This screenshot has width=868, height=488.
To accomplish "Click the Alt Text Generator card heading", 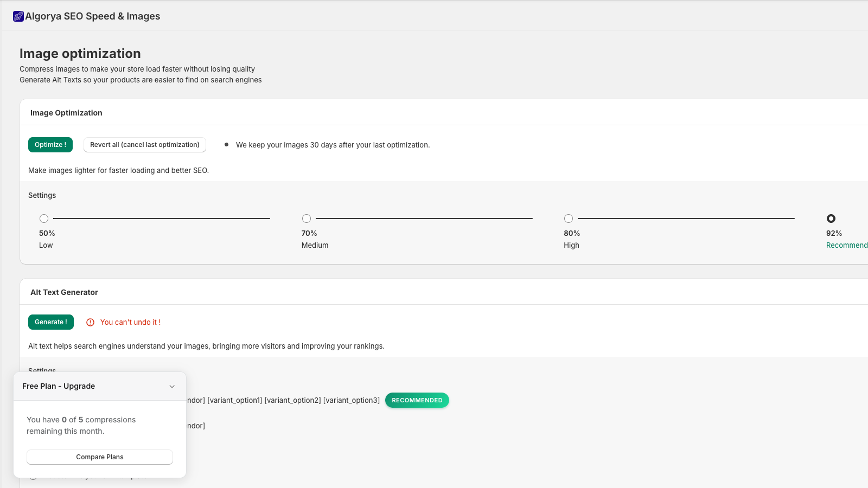I will click(64, 292).
